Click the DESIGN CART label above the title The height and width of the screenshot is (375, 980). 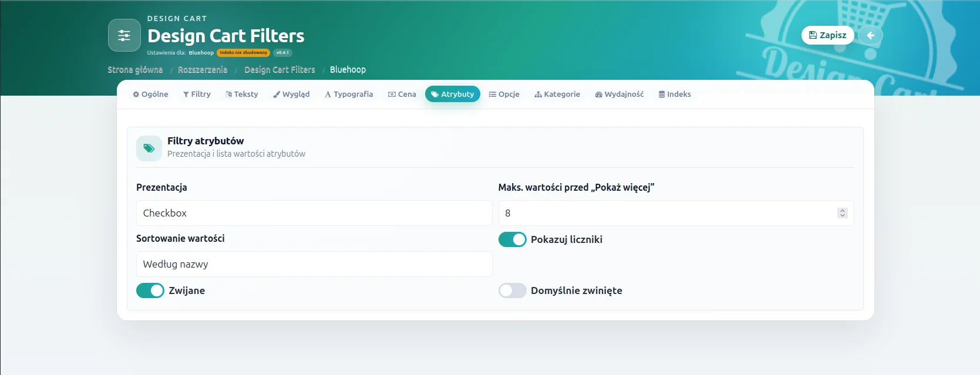coord(177,19)
